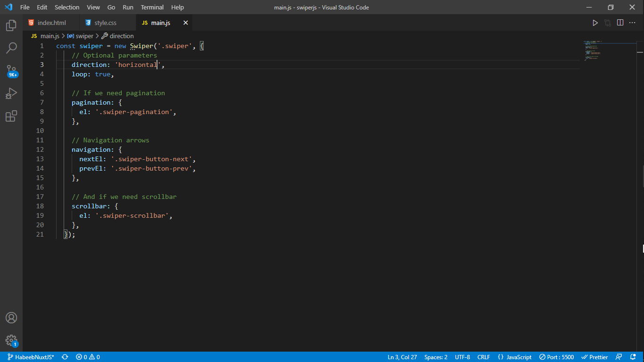Click the '.swiper-scrollbar' string
644x362 pixels.
[x=132, y=215]
